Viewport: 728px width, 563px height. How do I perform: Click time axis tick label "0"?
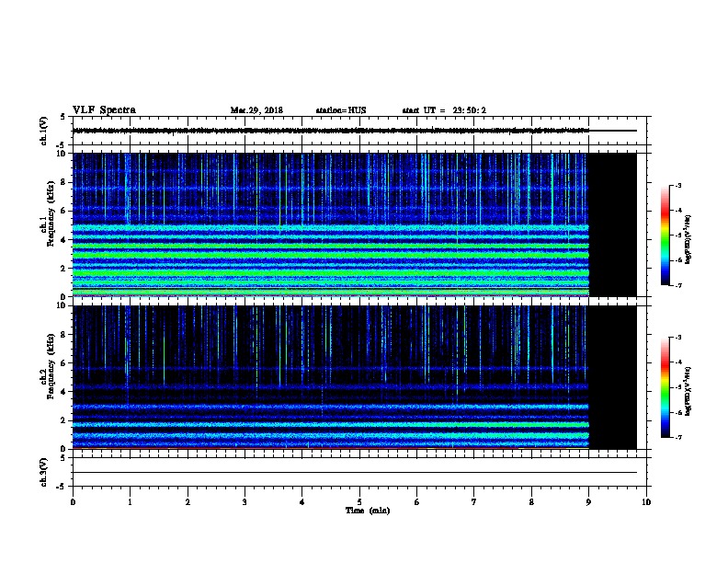(73, 502)
